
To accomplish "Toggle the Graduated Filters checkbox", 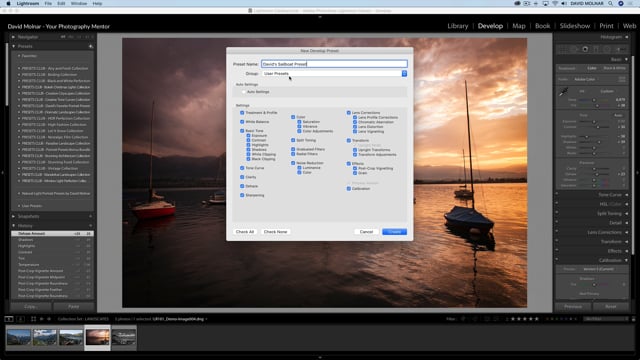I will click(293, 149).
